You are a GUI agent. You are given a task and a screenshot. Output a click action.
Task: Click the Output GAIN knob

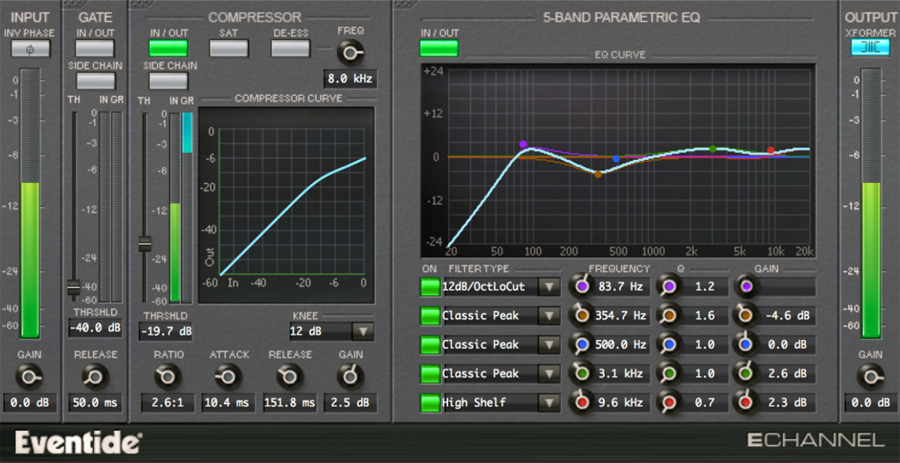click(x=870, y=377)
